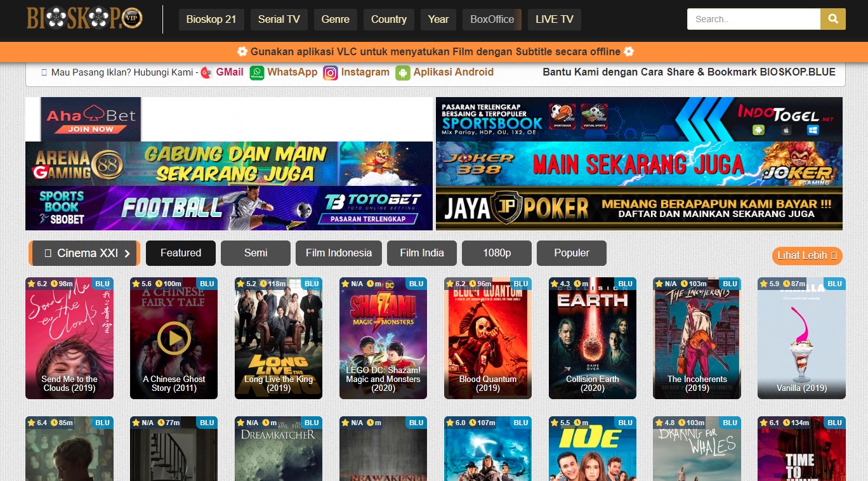Open Send Me to the Clouds poster
This screenshot has height=481, width=868.
pyautogui.click(x=69, y=338)
